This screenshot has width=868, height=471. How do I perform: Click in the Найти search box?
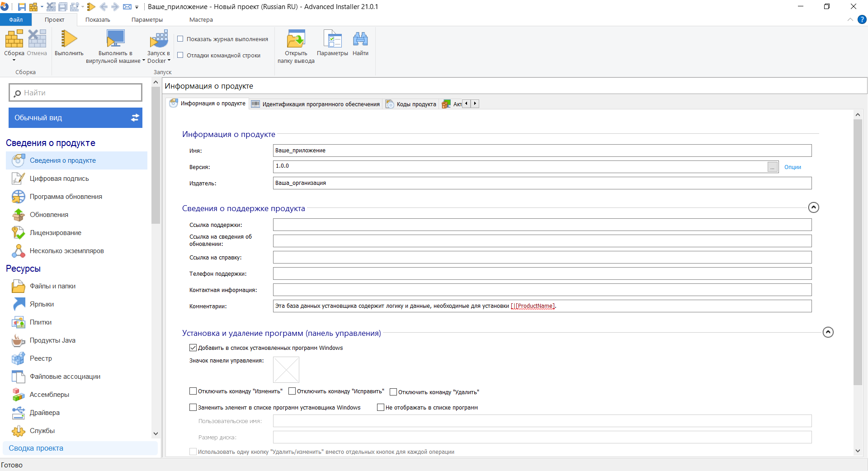(75, 93)
